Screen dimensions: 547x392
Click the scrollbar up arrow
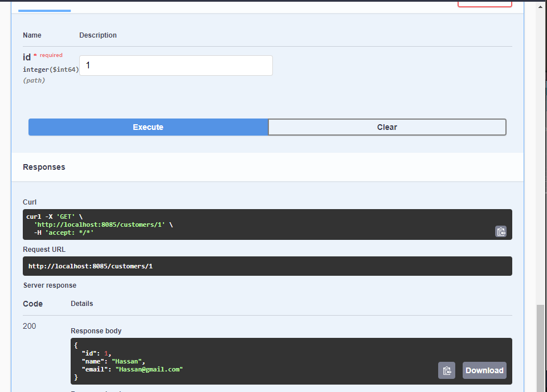540,7
